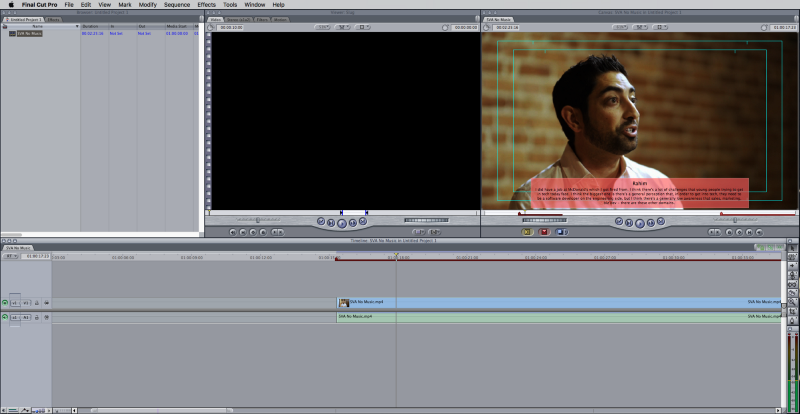Toggle clip overlays in the timeline
Screen dimensions: 800x414
[25, 410]
